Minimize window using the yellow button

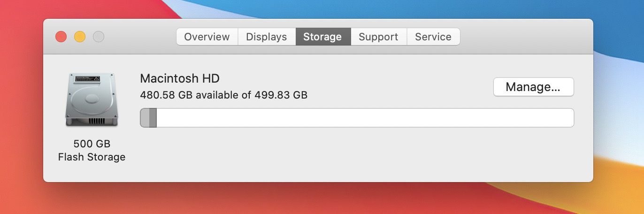80,37
